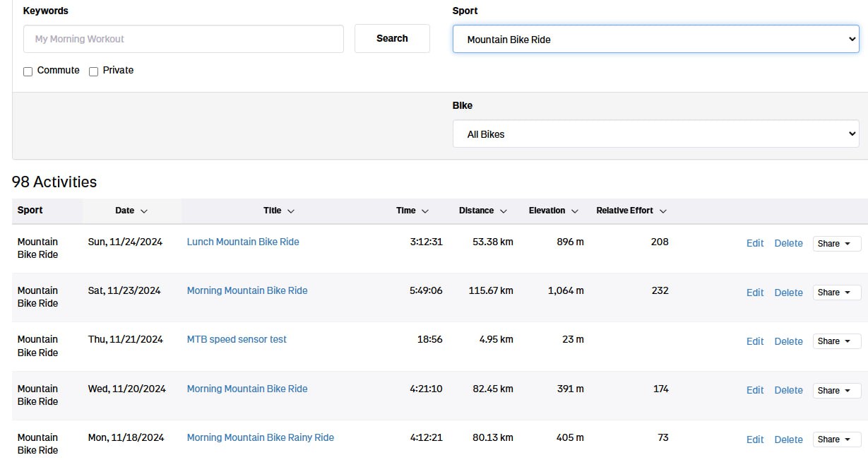Open Share menu for MTB speed sensor test
Image resolution: width=868 pixels, height=460 pixels.
[x=836, y=341]
